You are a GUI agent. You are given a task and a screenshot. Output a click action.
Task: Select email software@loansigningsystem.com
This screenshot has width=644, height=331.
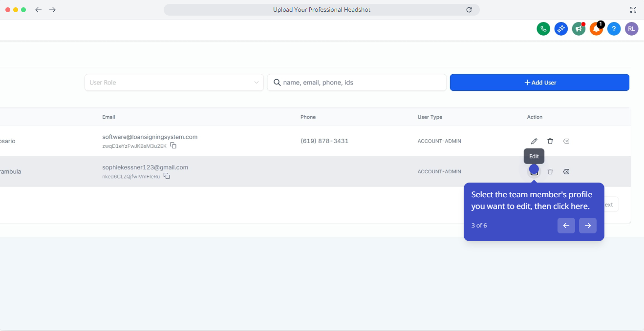150,137
